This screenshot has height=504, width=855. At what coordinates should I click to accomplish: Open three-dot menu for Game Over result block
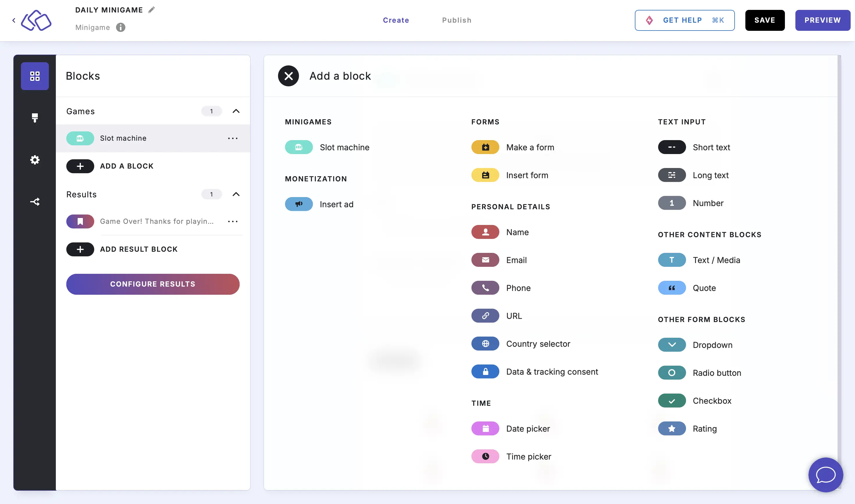pos(233,221)
